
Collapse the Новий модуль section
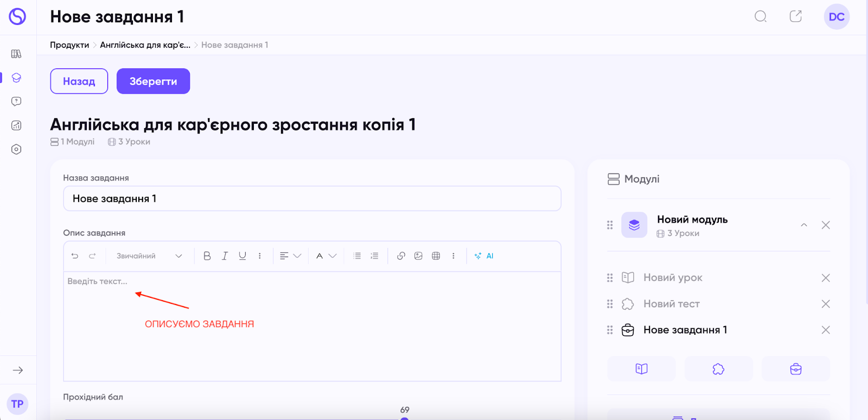click(x=804, y=225)
